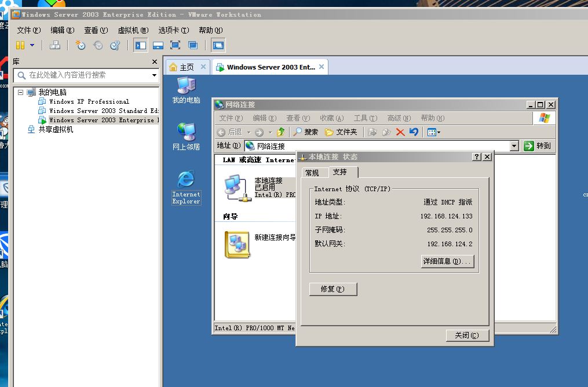Screen dimensions: 588x387
Task: Open the back history dropdown arrow beside 后退
Action: point(249,132)
